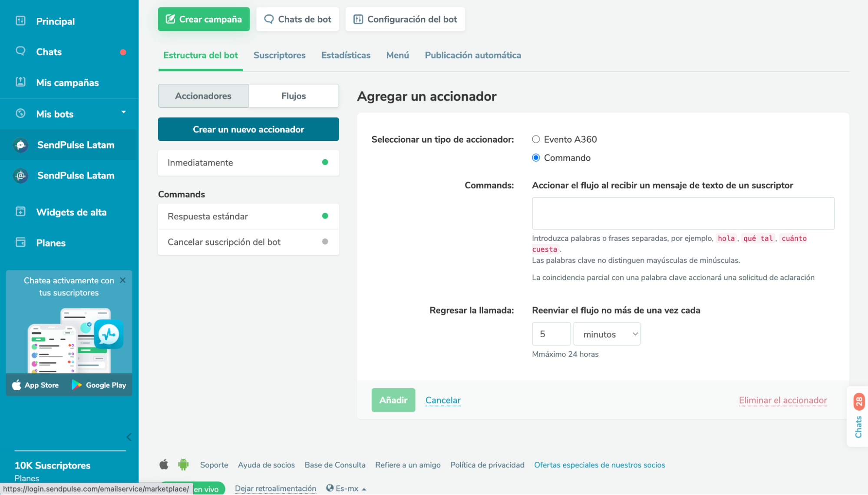Click the settings icon on Configuración del bot

click(x=358, y=19)
